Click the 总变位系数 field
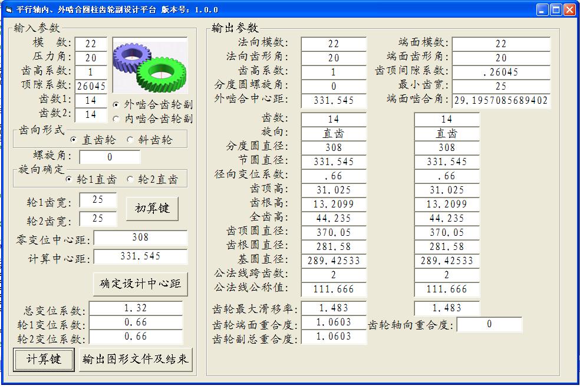The width and height of the screenshot is (580, 392). point(136,308)
